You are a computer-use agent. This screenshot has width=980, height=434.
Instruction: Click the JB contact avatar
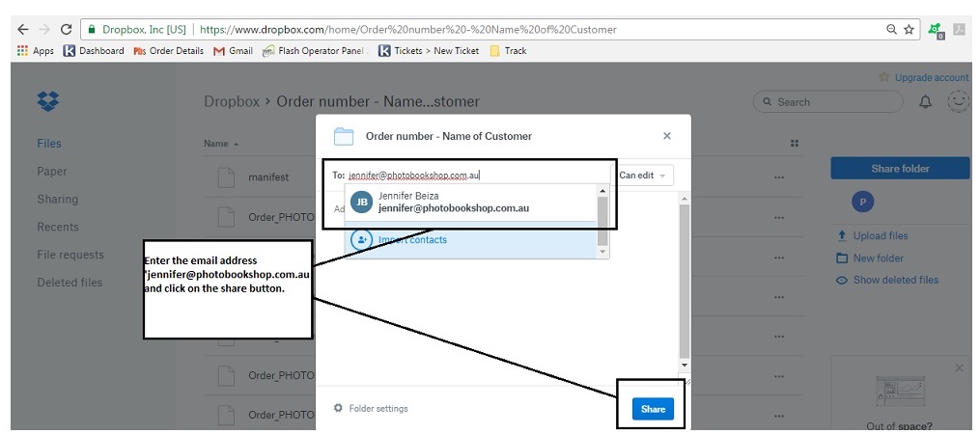(361, 203)
